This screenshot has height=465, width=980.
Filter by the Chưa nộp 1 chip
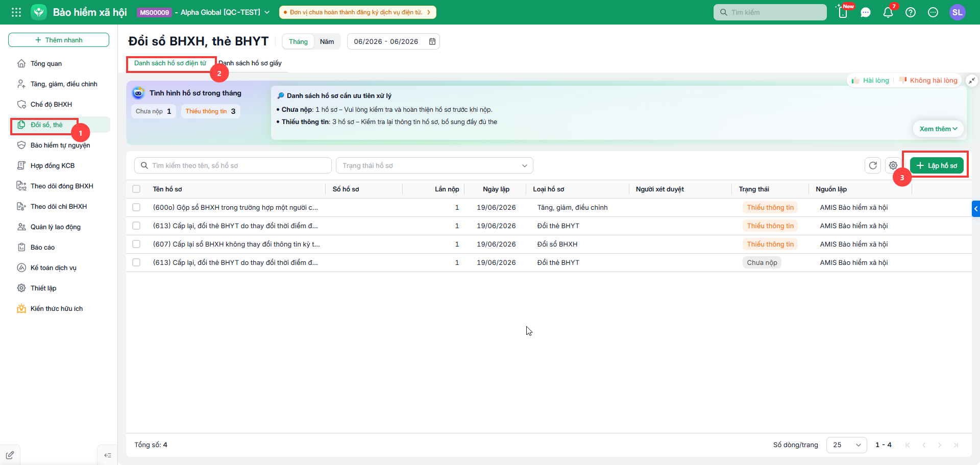[x=154, y=111]
